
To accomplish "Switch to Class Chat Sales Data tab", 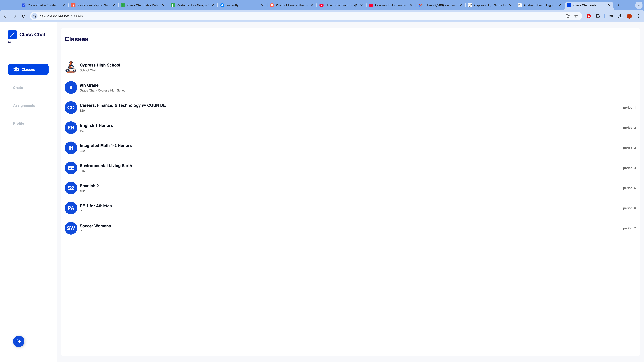I will [143, 5].
